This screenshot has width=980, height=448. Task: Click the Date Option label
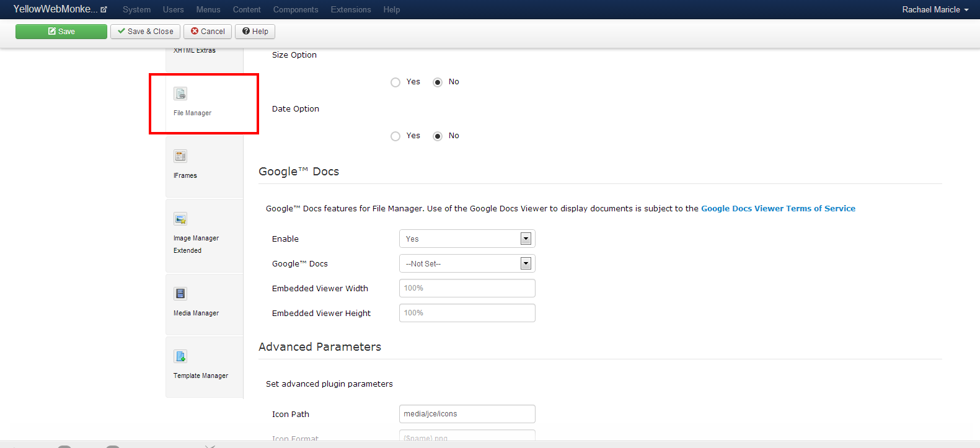click(x=296, y=108)
